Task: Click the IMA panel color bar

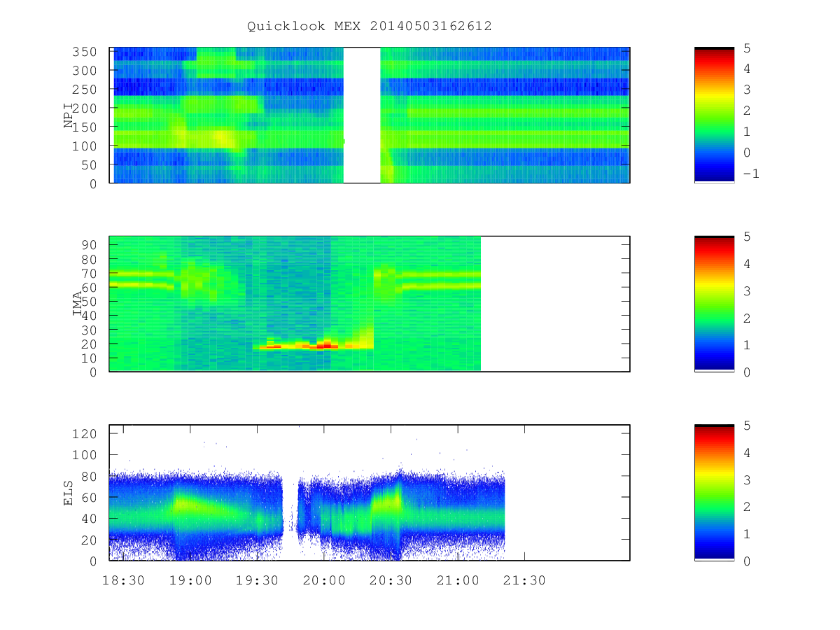Action: pyautogui.click(x=714, y=304)
